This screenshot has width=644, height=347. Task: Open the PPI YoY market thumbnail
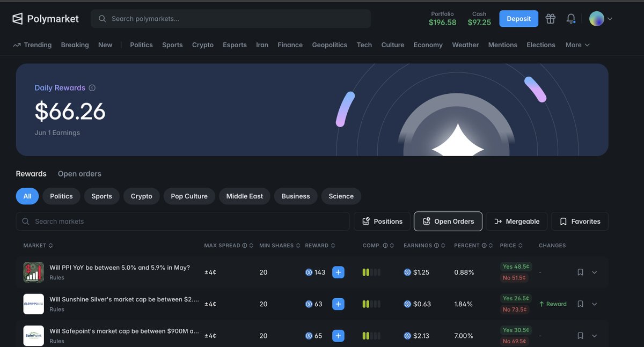[x=33, y=272]
